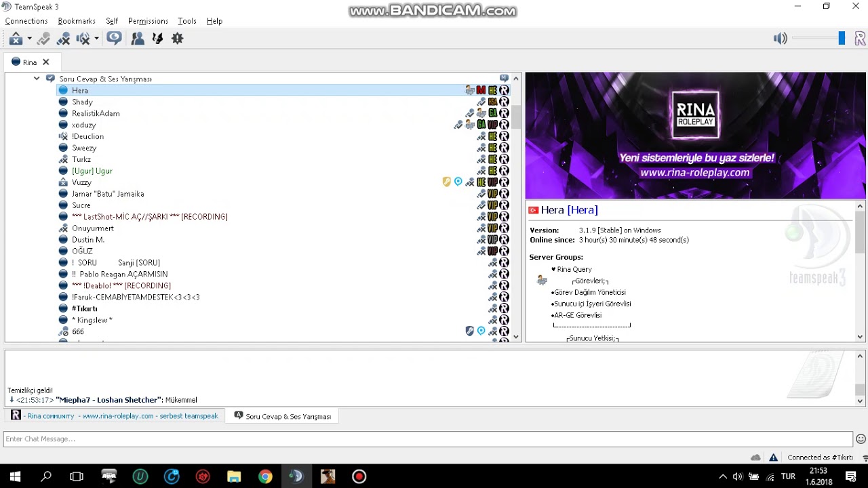Click the R logo icon at the toolbar's right end
The height and width of the screenshot is (488, 868).
[x=860, y=39]
